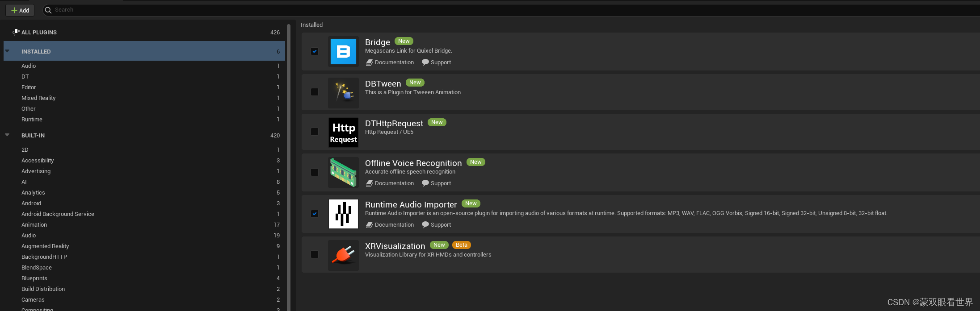Screen dimensions: 980x311
Task: Click the Add plugin button
Action: (20, 10)
